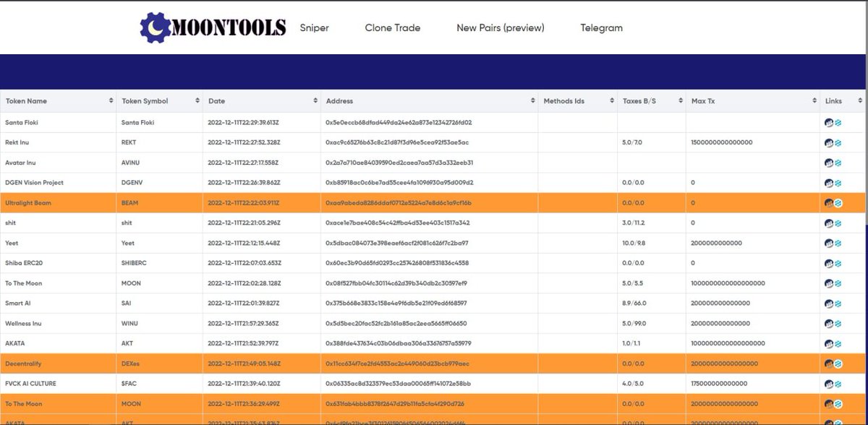This screenshot has width=868, height=425.
Task: Open the dark chart link for Avatar Inu
Action: (x=829, y=163)
